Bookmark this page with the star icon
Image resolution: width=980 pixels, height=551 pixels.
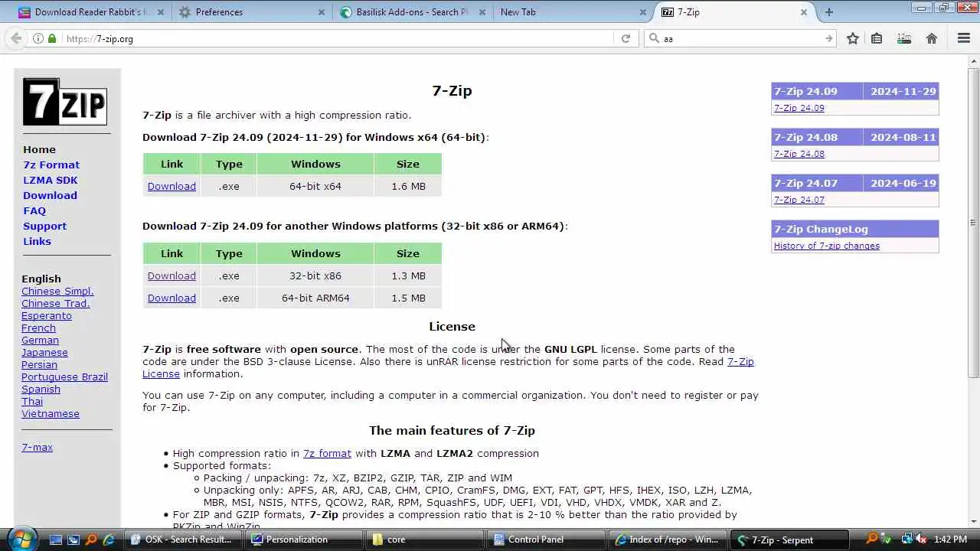point(853,38)
